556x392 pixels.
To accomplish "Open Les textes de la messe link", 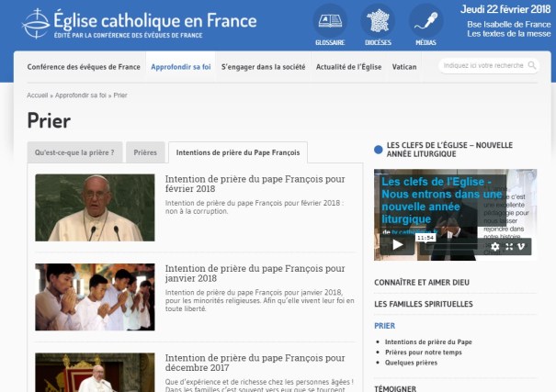I will tap(509, 34).
